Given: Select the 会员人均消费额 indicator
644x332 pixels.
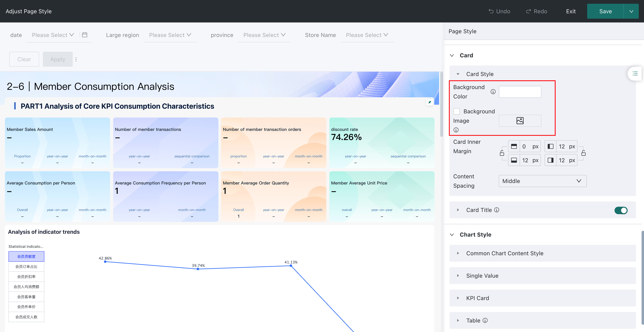Looking at the screenshot, I should pos(26,287).
